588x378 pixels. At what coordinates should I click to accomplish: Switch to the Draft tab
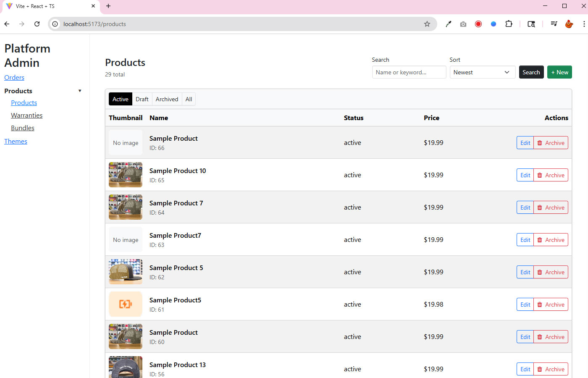coord(142,99)
